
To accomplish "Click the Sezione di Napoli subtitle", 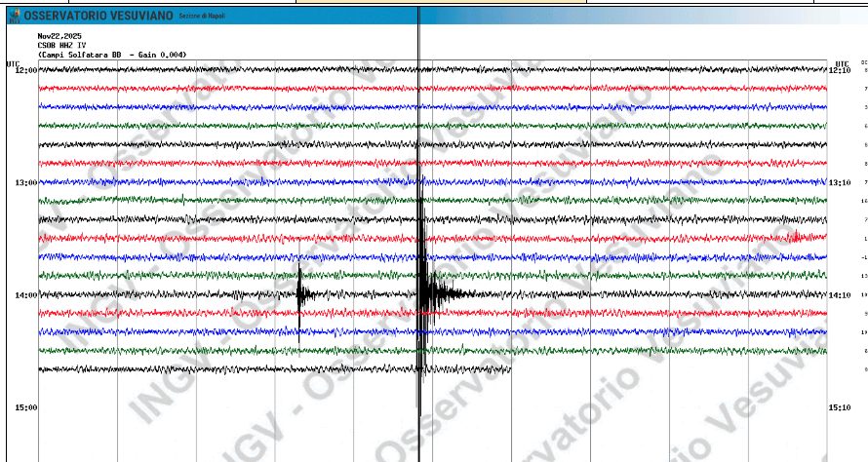I will click(202, 16).
